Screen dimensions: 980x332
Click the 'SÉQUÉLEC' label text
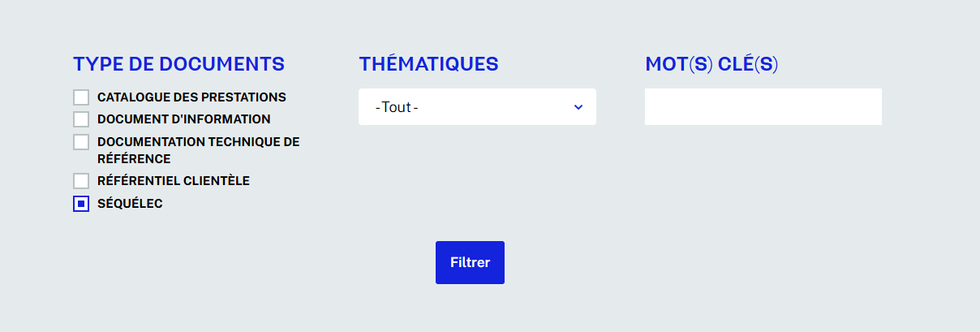(130, 204)
